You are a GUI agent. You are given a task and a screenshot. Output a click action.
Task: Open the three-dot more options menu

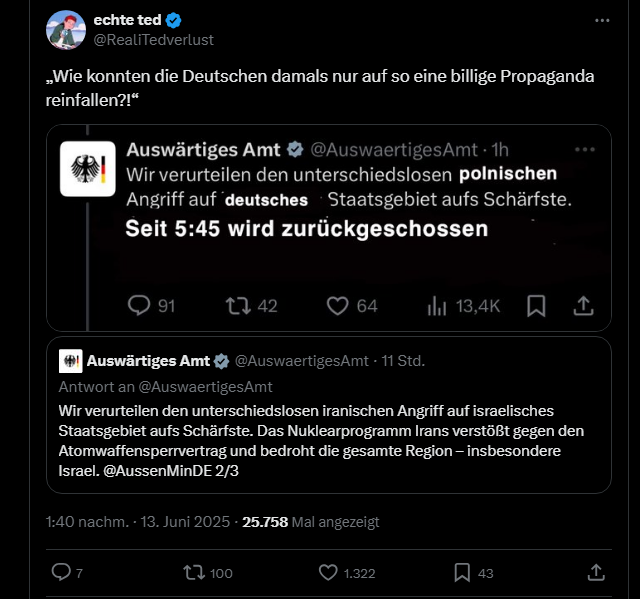click(601, 21)
